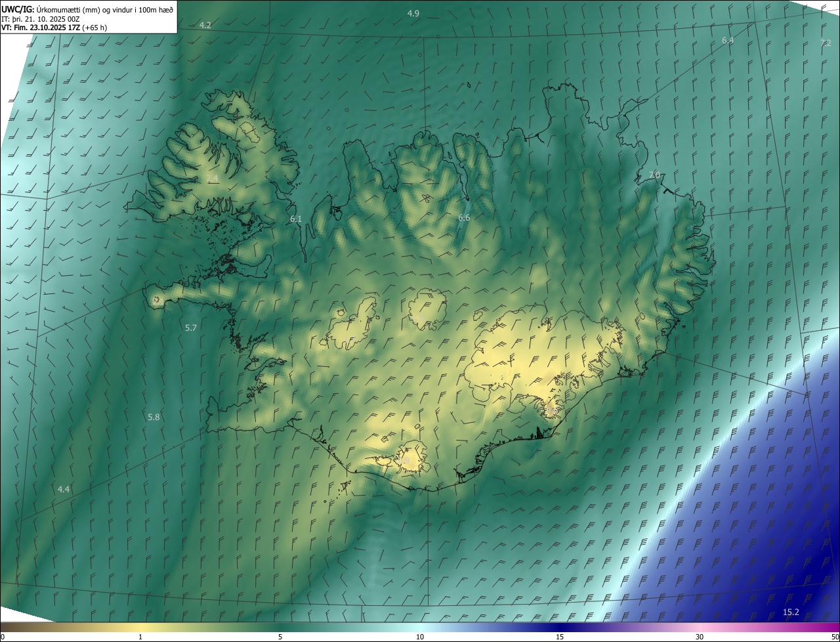The width and height of the screenshot is (840, 642).
Task: Select the 4.9 value at the map's top
Action: coord(413,14)
